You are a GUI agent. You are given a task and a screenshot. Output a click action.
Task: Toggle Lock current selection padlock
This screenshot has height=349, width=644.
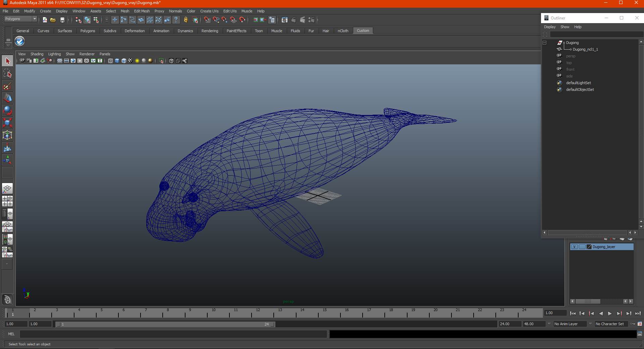(x=186, y=20)
